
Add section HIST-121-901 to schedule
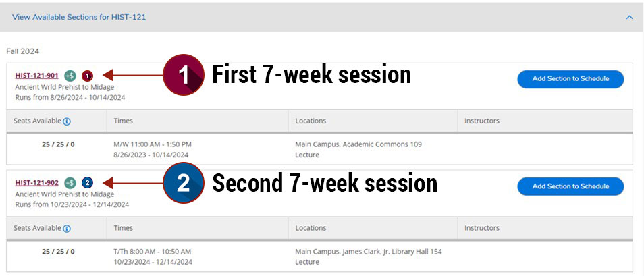coord(570,79)
